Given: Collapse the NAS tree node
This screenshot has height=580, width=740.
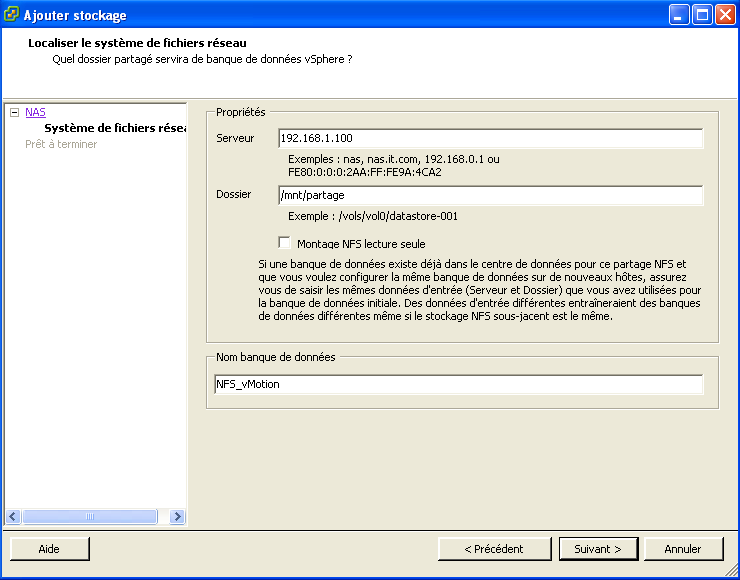Looking at the screenshot, I should [15, 112].
